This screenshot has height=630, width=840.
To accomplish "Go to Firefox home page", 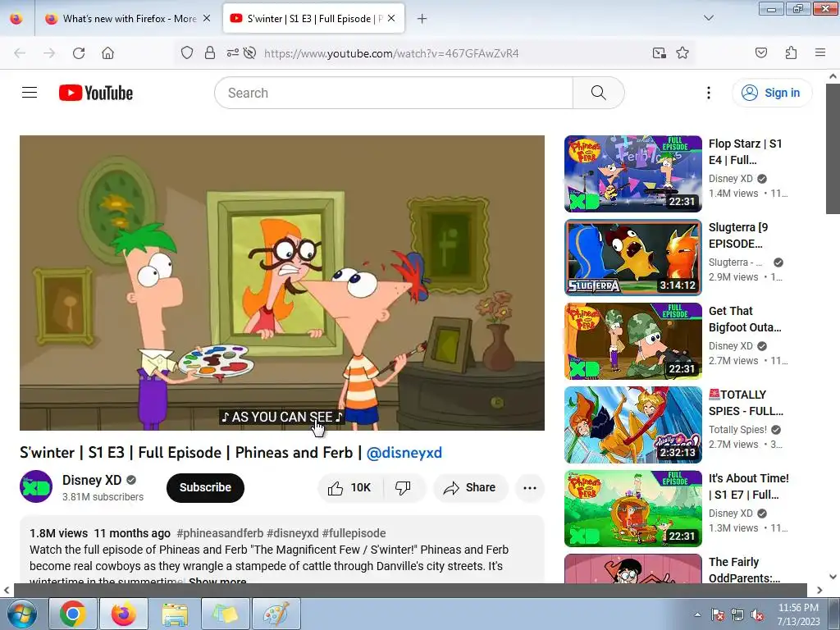I will point(107,53).
